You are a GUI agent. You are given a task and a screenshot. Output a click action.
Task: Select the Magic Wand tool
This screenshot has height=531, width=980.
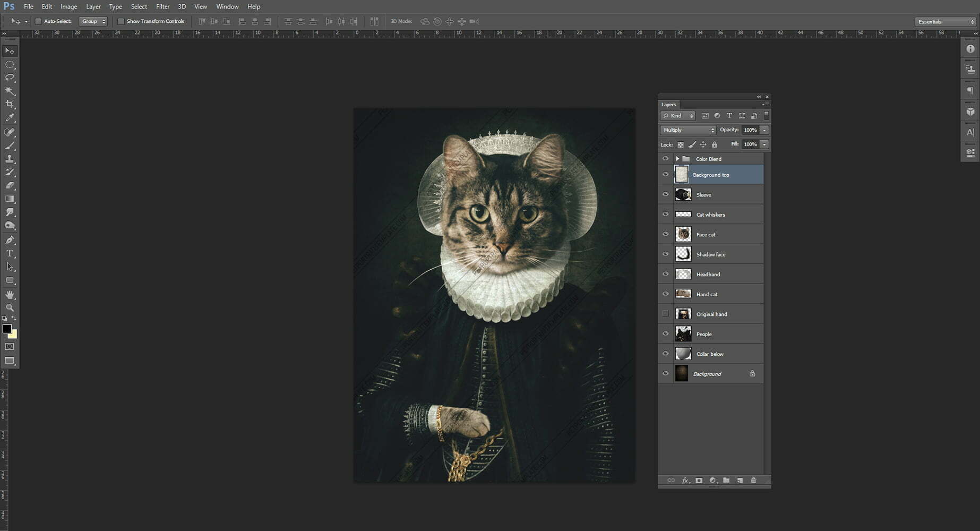10,91
